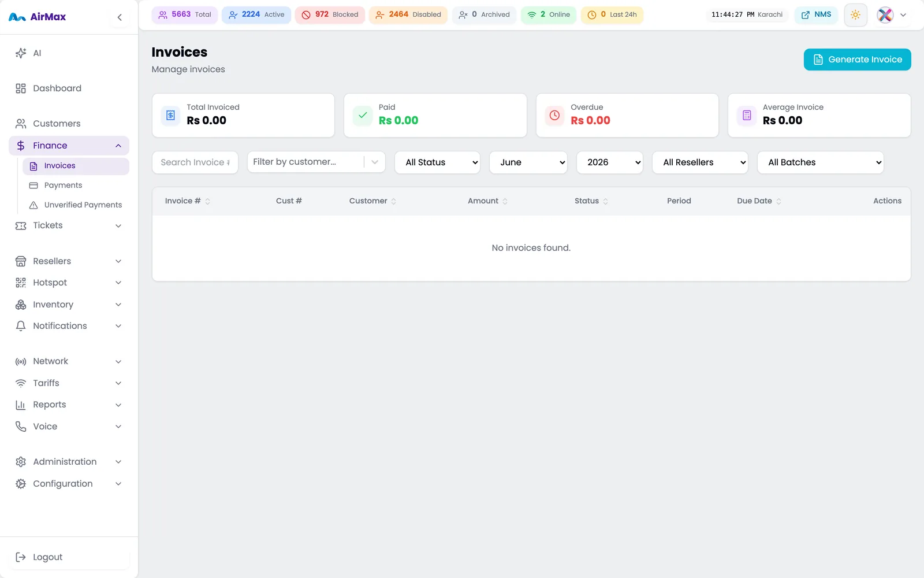The image size is (924, 578).
Task: Click the 2224 Active badge
Action: pyautogui.click(x=256, y=14)
